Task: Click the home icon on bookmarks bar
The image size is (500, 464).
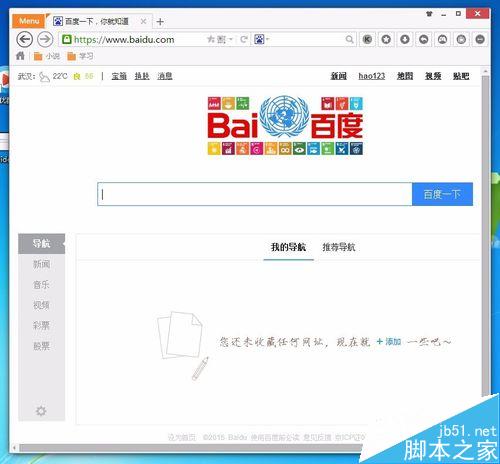Action: [x=20, y=56]
